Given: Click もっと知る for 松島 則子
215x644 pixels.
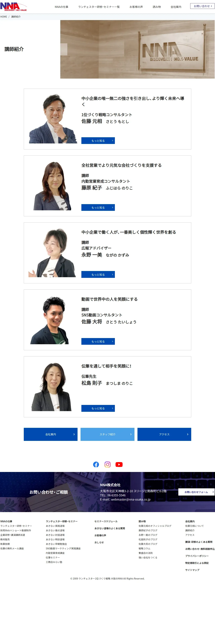Looking at the screenshot, I should click(x=98, y=408).
